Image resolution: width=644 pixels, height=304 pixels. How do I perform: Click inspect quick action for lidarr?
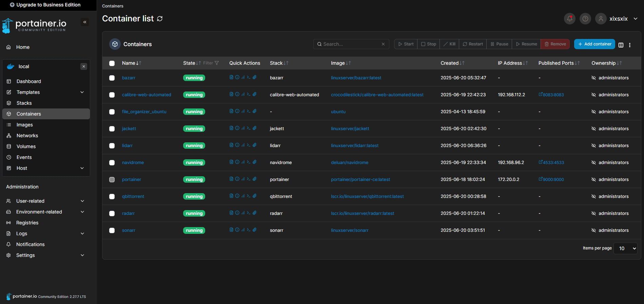click(237, 145)
